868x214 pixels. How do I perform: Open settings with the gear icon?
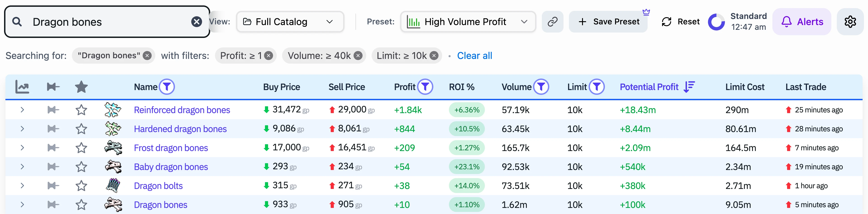(850, 22)
